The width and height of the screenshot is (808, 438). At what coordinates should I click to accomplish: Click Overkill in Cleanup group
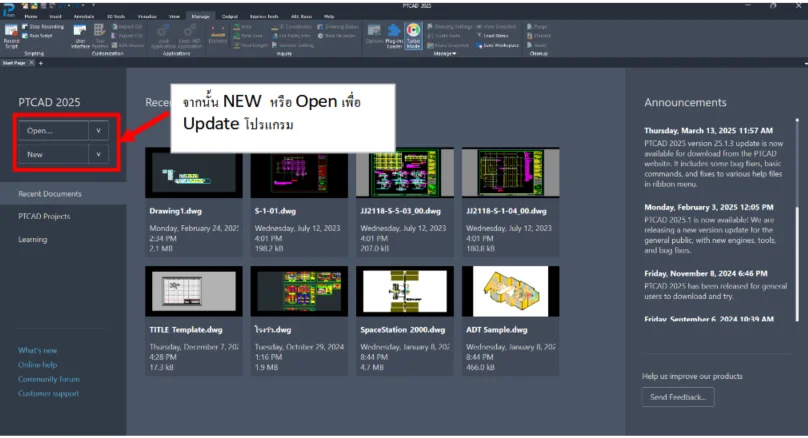pyautogui.click(x=539, y=36)
